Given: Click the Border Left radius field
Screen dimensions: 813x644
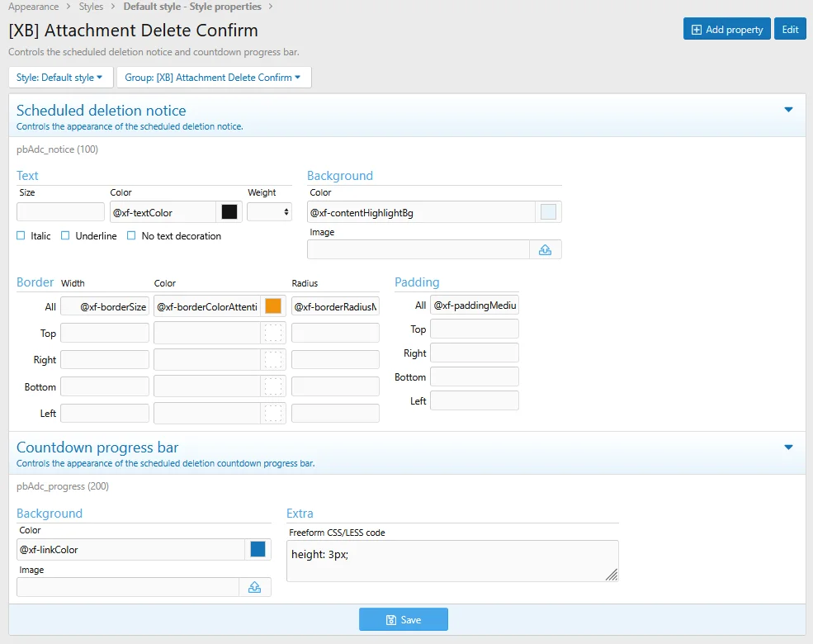Looking at the screenshot, I should 335,414.
